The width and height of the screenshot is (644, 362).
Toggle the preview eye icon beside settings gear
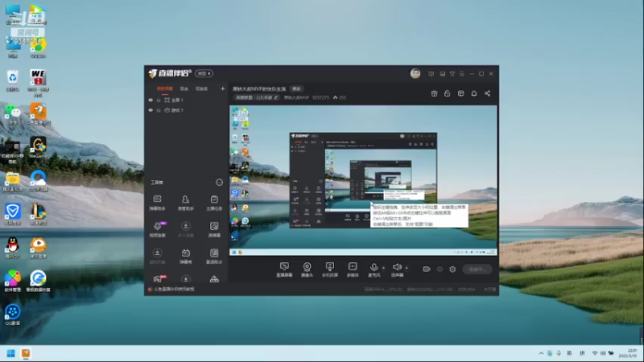tap(440, 269)
